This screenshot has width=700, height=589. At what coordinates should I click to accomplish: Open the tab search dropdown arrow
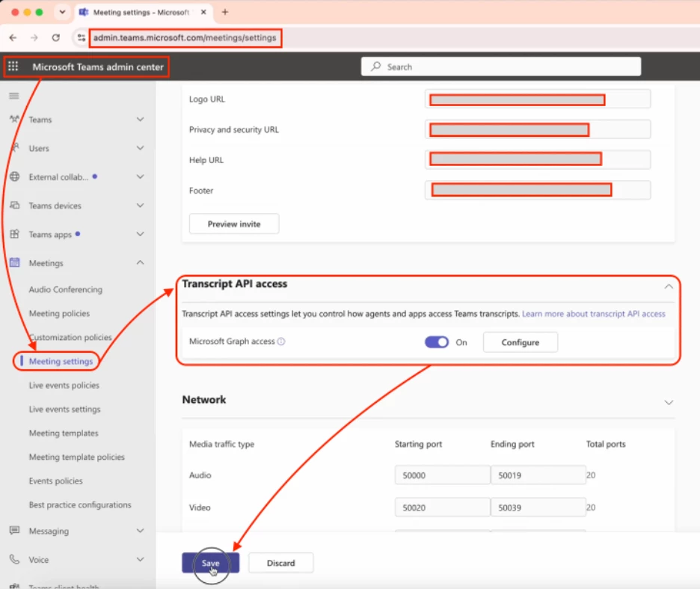click(63, 12)
